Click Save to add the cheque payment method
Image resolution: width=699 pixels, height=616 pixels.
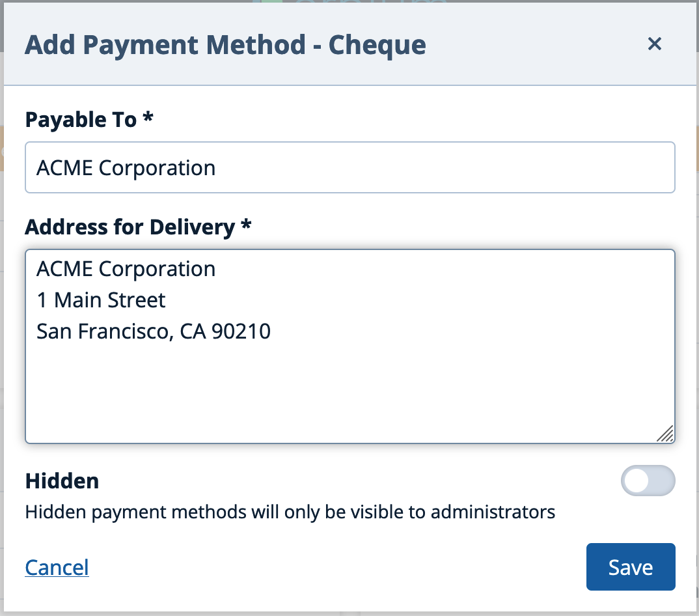coord(630,567)
